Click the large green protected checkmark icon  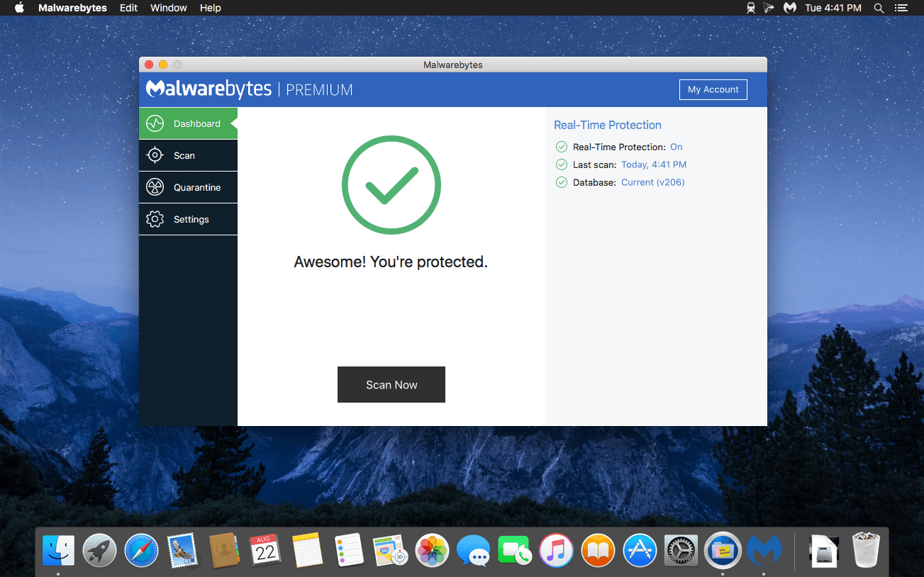pyautogui.click(x=391, y=186)
